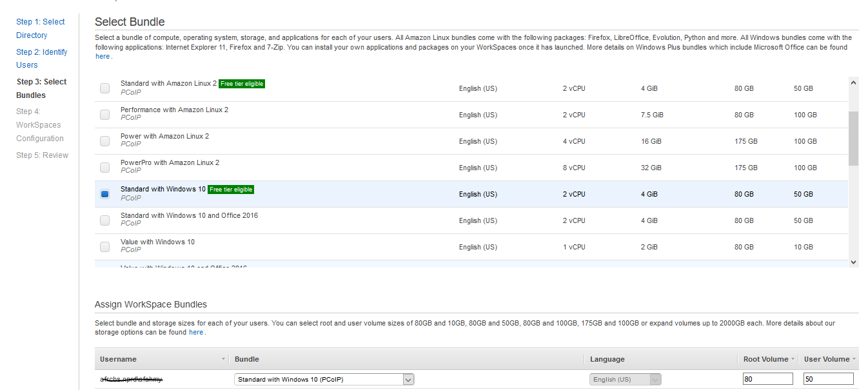The image size is (868, 390).
Task: Open Username column header menu arrow
Action: (x=224, y=359)
